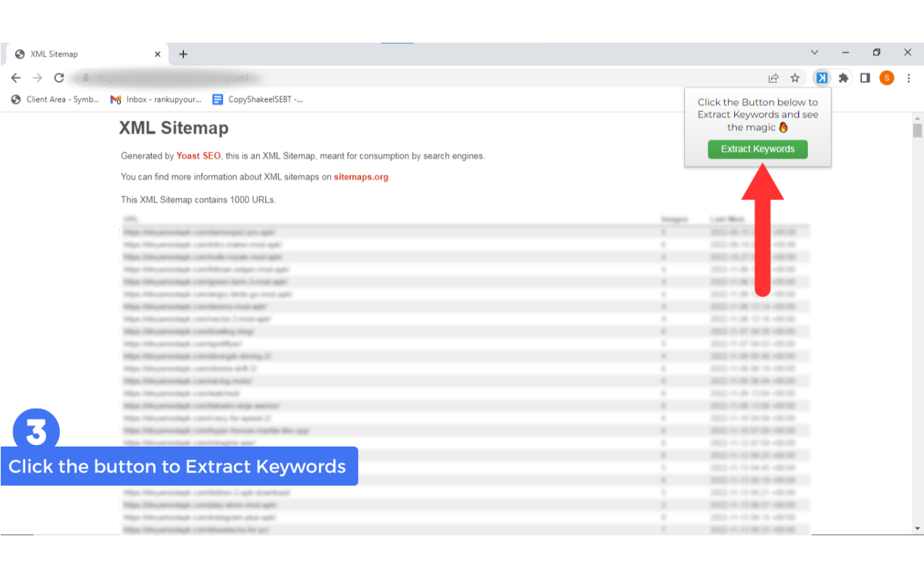Viewport: 924px width, 578px height.
Task: Open the side panel icon
Action: [865, 77]
